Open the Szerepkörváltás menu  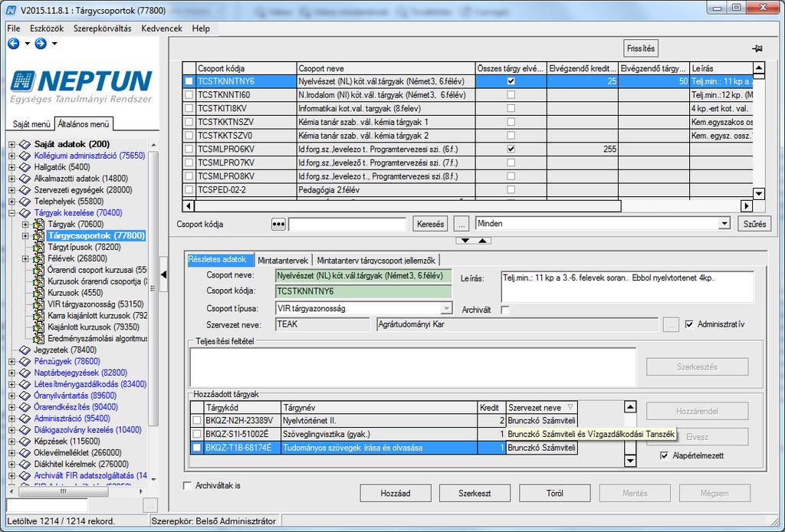(102, 28)
